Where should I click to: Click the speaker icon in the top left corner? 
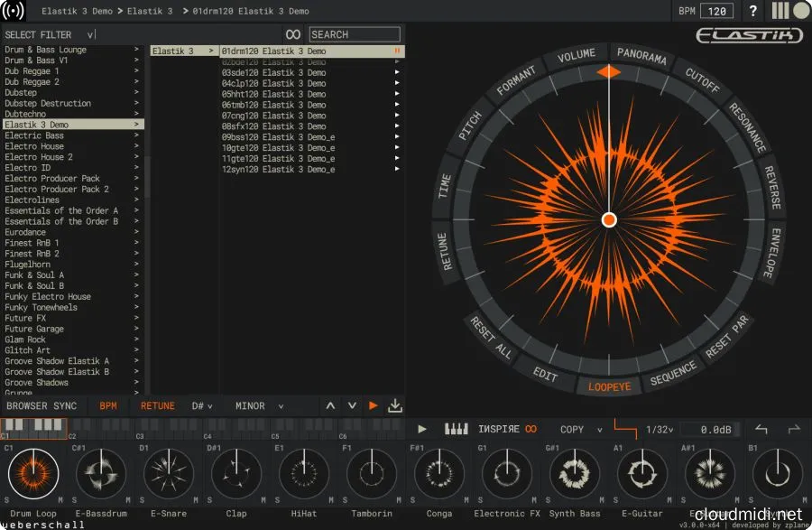point(13,12)
